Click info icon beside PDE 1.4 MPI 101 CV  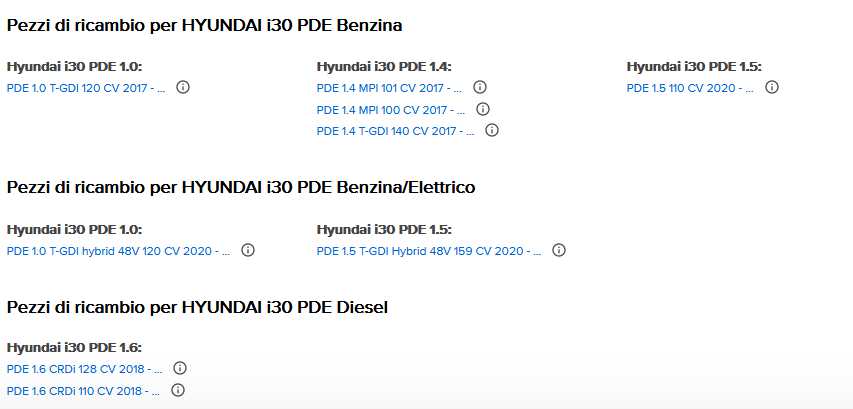(x=480, y=87)
